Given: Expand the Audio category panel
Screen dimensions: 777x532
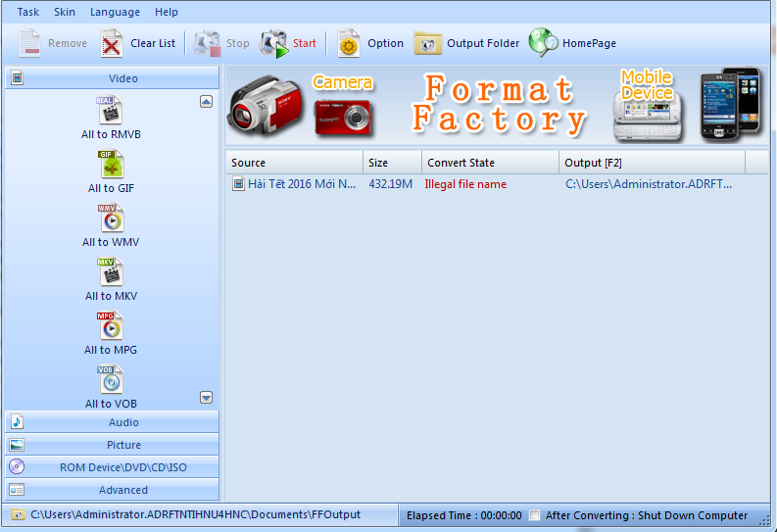Looking at the screenshot, I should (112, 422).
